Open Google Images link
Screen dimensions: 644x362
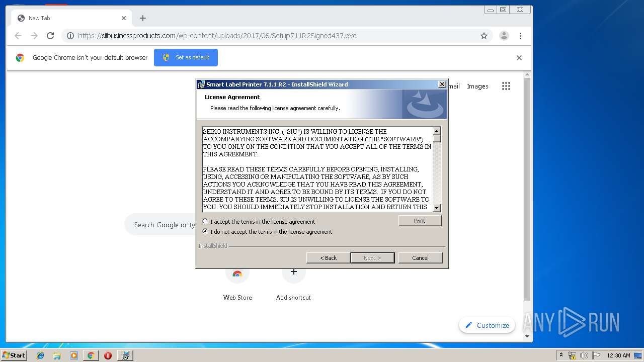[477, 86]
